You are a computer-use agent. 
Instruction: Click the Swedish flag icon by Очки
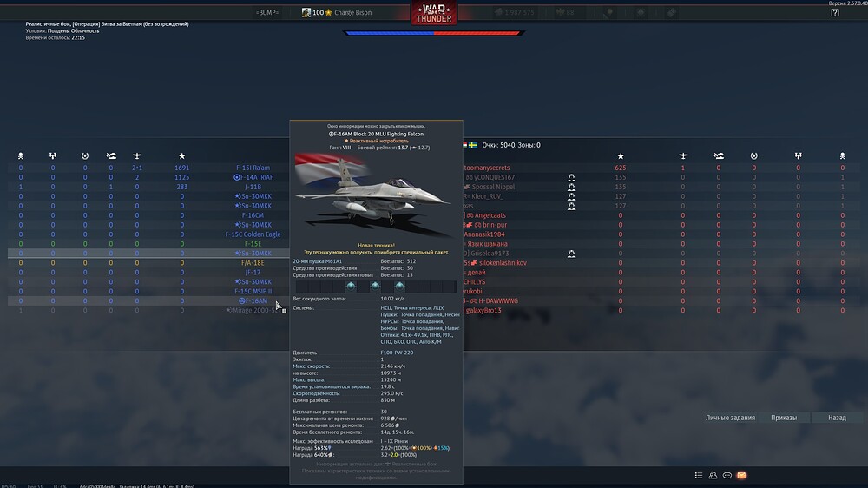pos(473,145)
